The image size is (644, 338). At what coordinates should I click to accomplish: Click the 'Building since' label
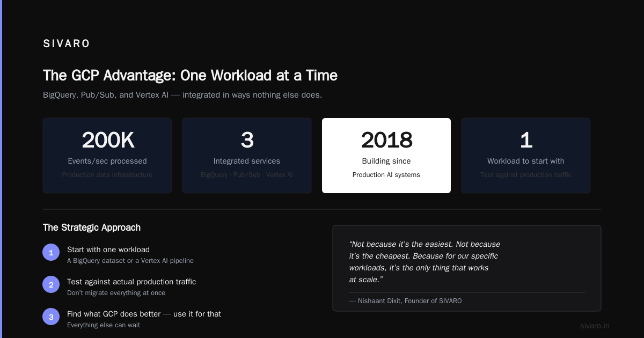[386, 161]
